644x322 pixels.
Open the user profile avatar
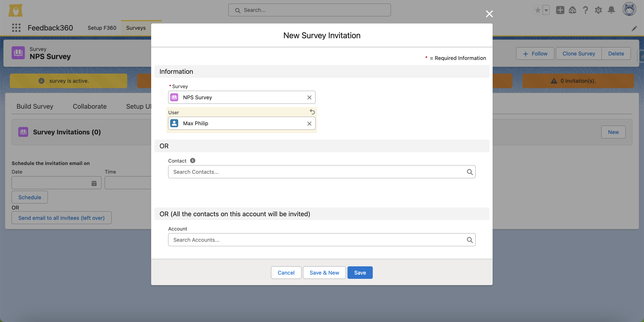coord(629,9)
